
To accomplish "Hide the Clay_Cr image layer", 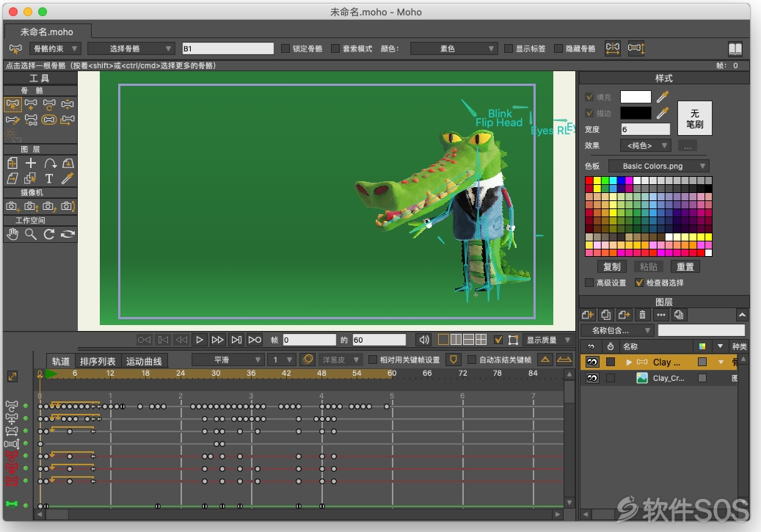I will (x=592, y=378).
